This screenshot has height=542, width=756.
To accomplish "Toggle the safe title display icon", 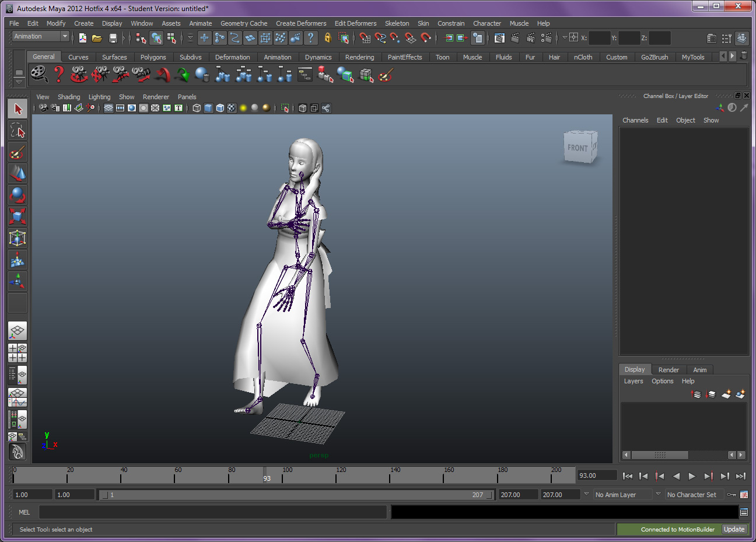I will tap(178, 108).
